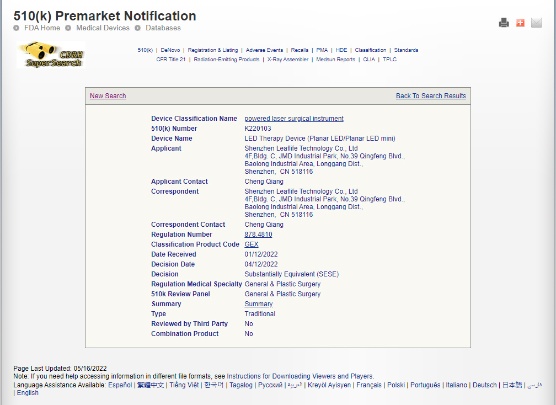Click Applicant Contact Cheng Qiang value

pyautogui.click(x=264, y=182)
